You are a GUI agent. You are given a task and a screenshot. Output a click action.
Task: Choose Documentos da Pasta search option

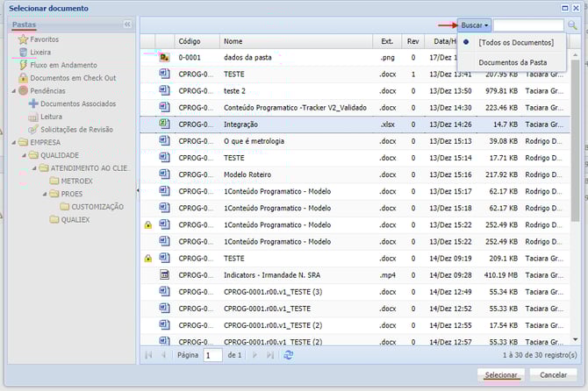click(513, 62)
